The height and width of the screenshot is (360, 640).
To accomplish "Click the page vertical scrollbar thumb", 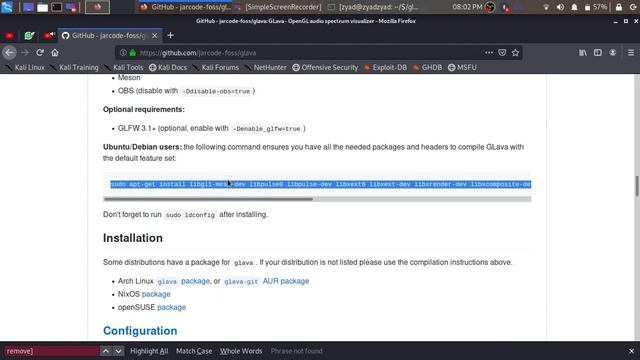I will point(637,186).
